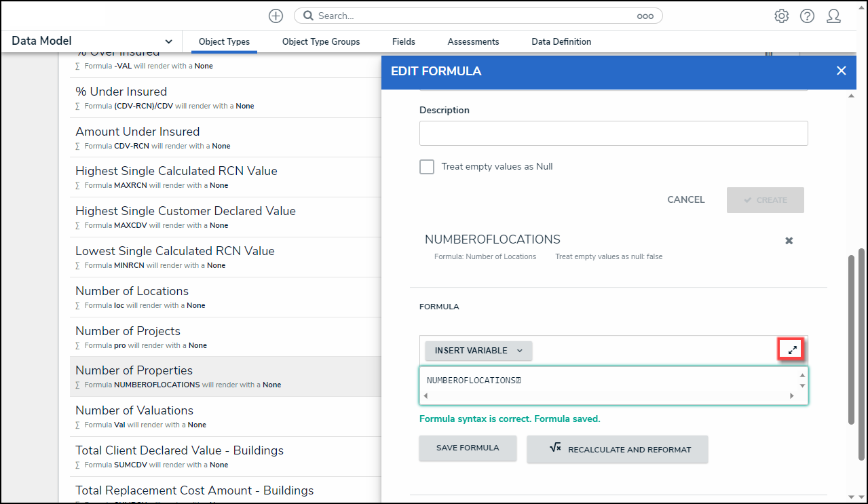Open the user profile icon
The width and height of the screenshot is (868, 504).
point(833,16)
